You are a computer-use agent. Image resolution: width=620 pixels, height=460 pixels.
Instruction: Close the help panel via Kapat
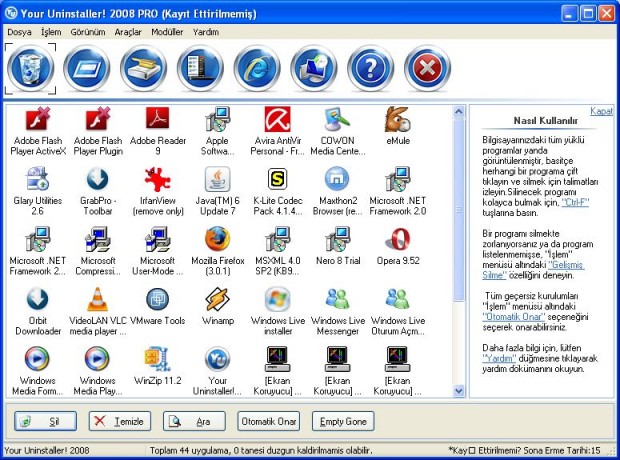(x=601, y=111)
